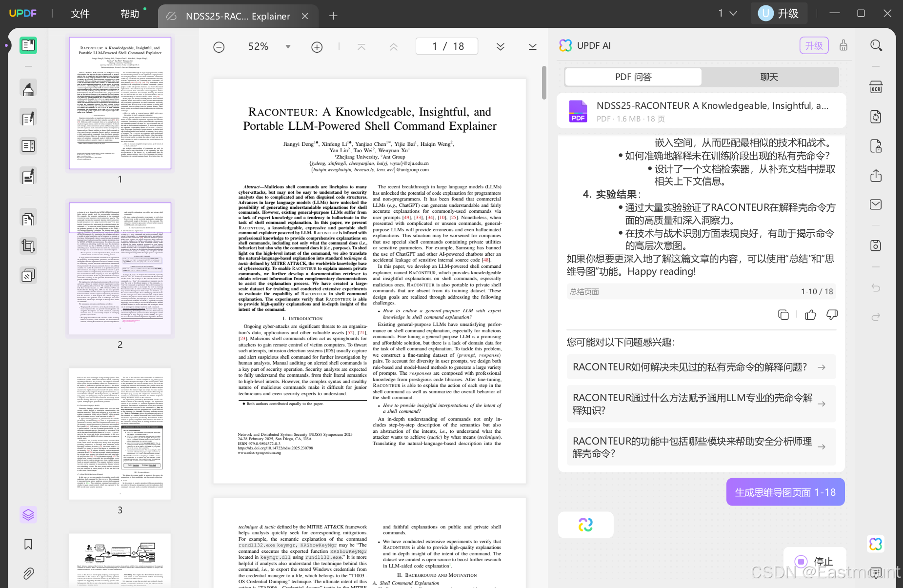Switch to the PDF 问答 tab
The width and height of the screenshot is (903, 588).
click(x=633, y=77)
